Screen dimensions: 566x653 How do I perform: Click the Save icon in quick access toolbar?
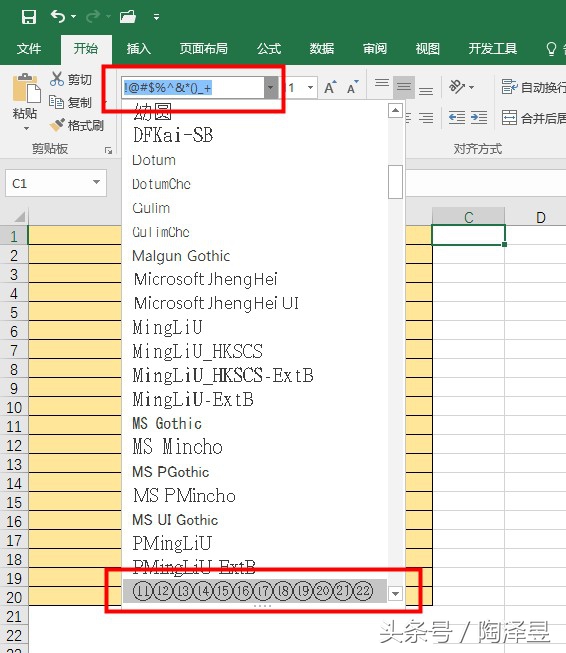tap(29, 17)
